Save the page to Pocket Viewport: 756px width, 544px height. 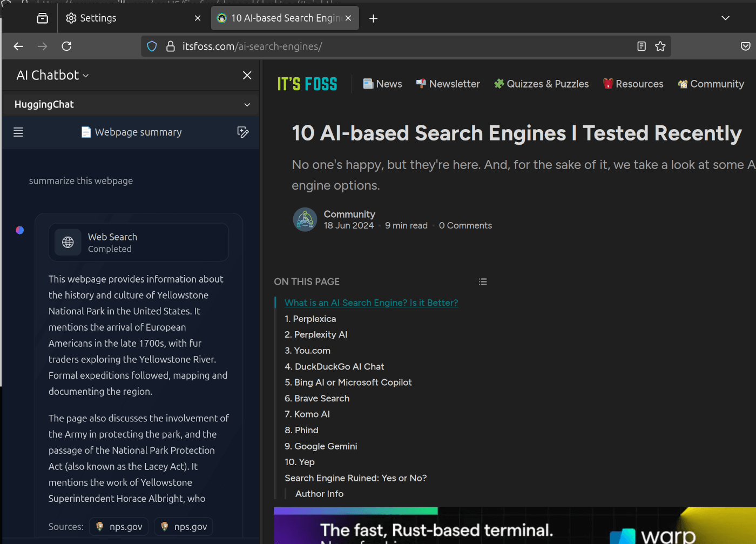[x=746, y=46]
